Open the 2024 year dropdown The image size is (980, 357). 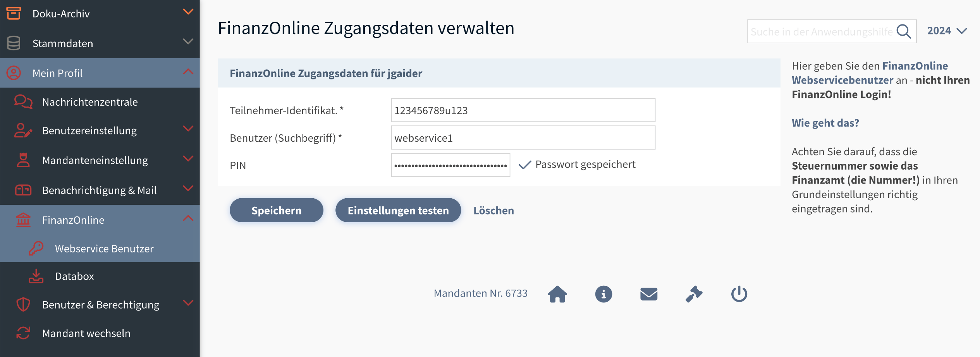pos(947,31)
